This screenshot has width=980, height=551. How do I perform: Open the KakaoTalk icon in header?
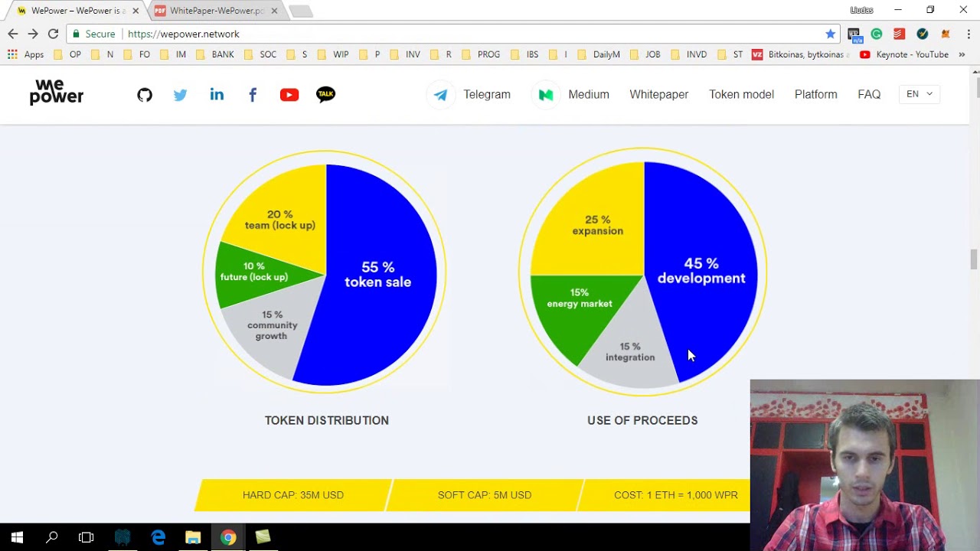click(325, 94)
